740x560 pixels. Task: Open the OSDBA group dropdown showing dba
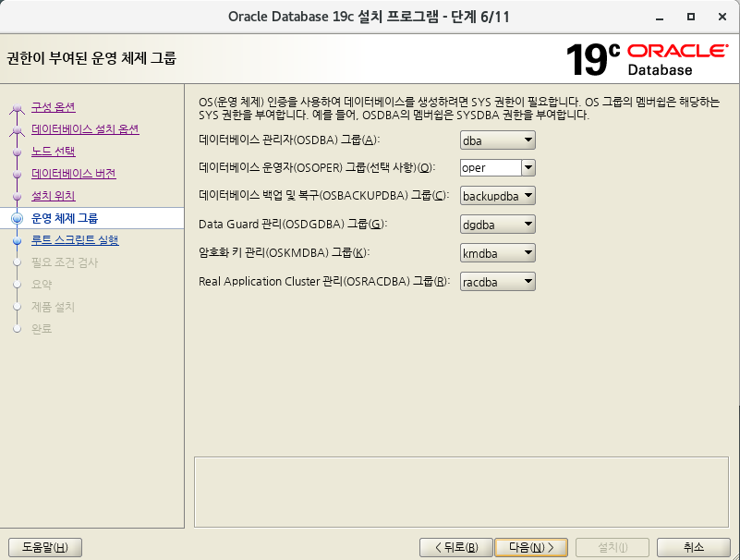click(497, 140)
